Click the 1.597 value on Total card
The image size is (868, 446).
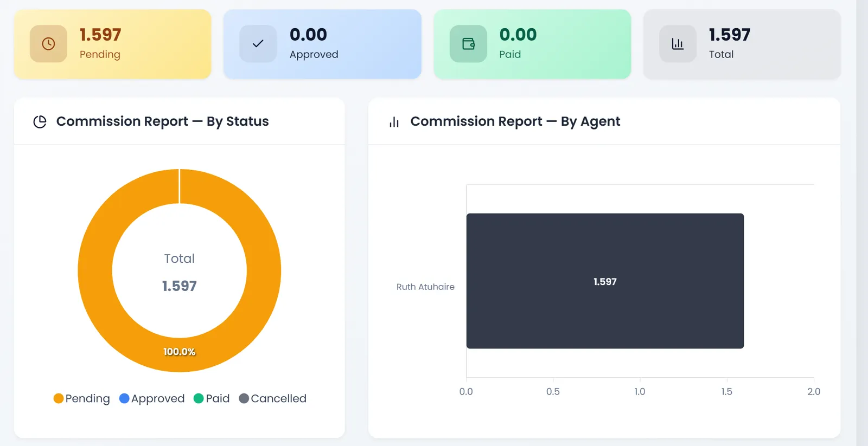730,35
